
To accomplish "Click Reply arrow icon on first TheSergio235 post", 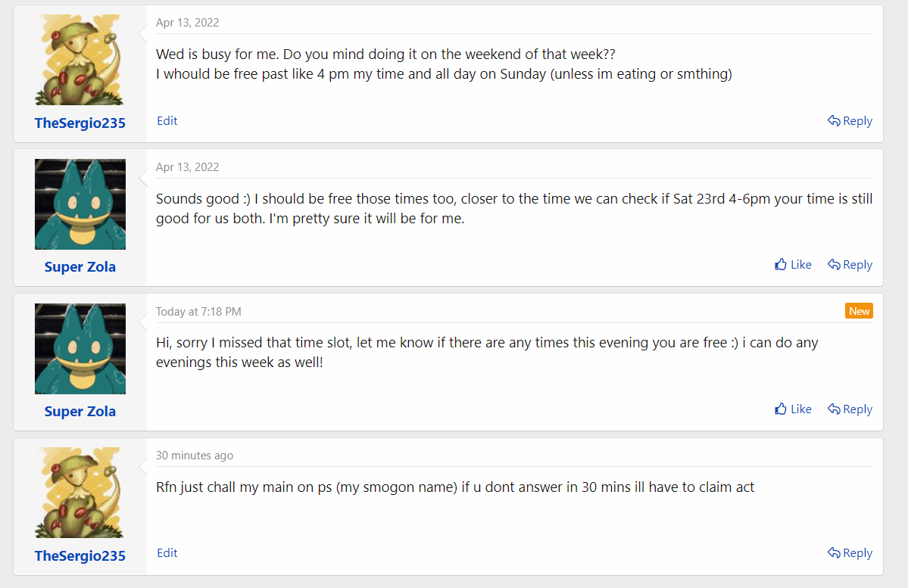I will click(x=834, y=121).
